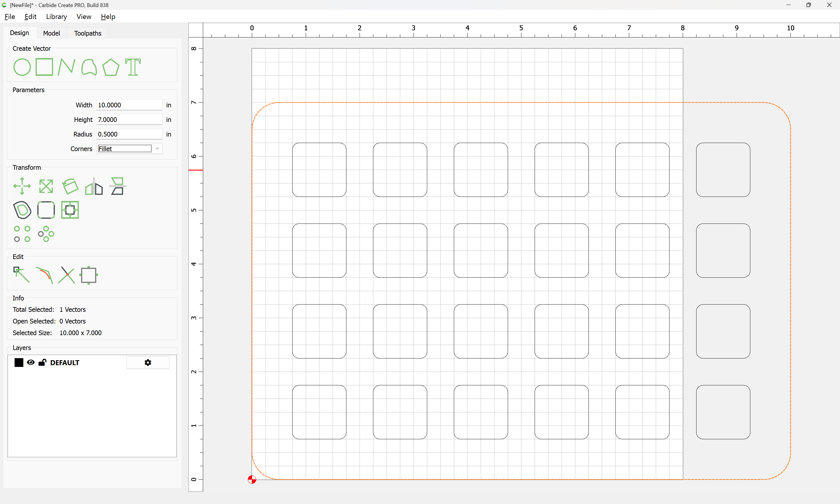The image size is (840, 504).
Task: Hide the DEFAULT layer with eye icon
Action: coord(31,362)
